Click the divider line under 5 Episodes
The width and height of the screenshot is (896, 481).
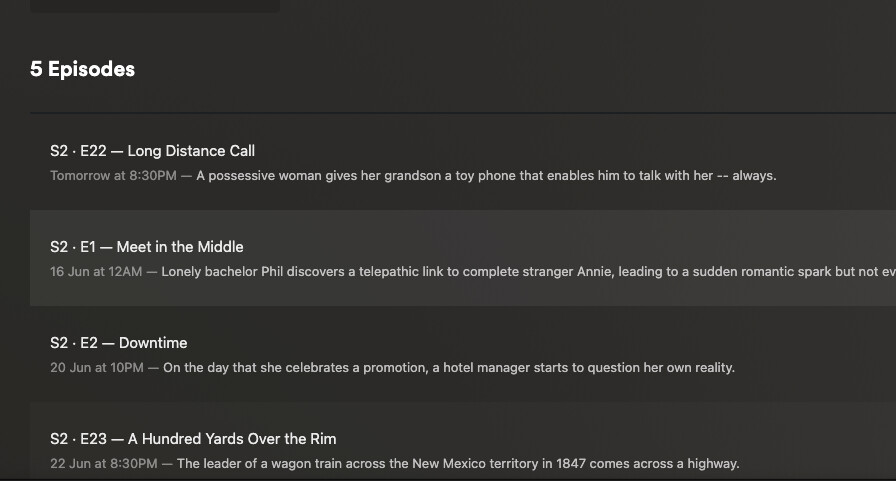point(460,113)
